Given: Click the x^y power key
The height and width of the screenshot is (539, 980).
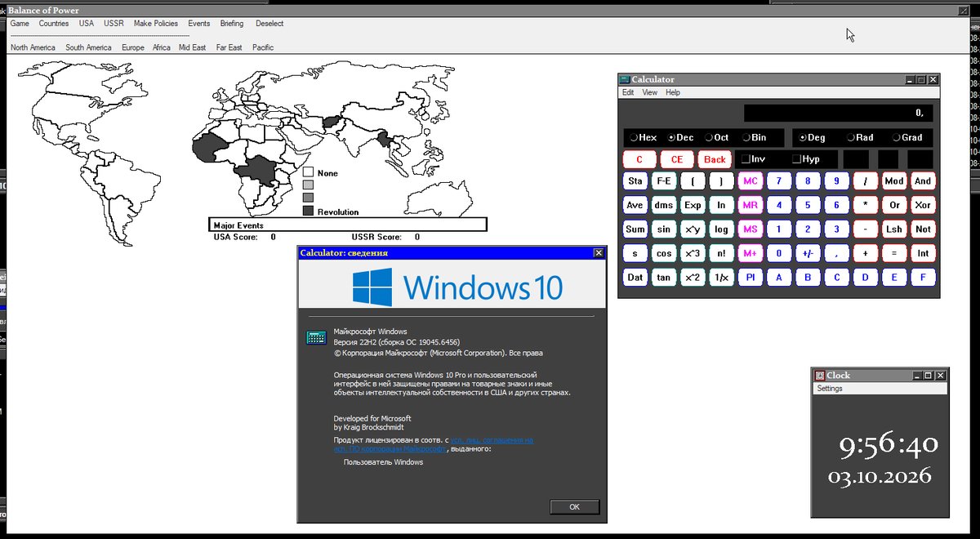Looking at the screenshot, I should [693, 229].
